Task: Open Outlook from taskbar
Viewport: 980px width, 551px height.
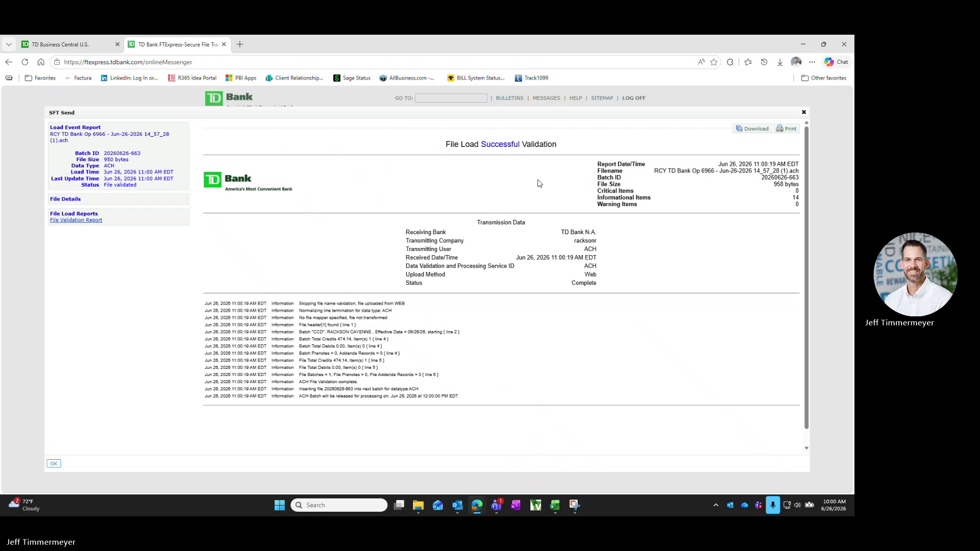Action: click(x=457, y=505)
